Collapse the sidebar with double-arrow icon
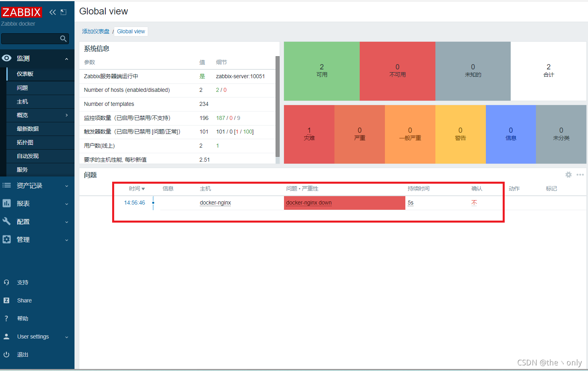The width and height of the screenshot is (588, 371). click(x=52, y=12)
